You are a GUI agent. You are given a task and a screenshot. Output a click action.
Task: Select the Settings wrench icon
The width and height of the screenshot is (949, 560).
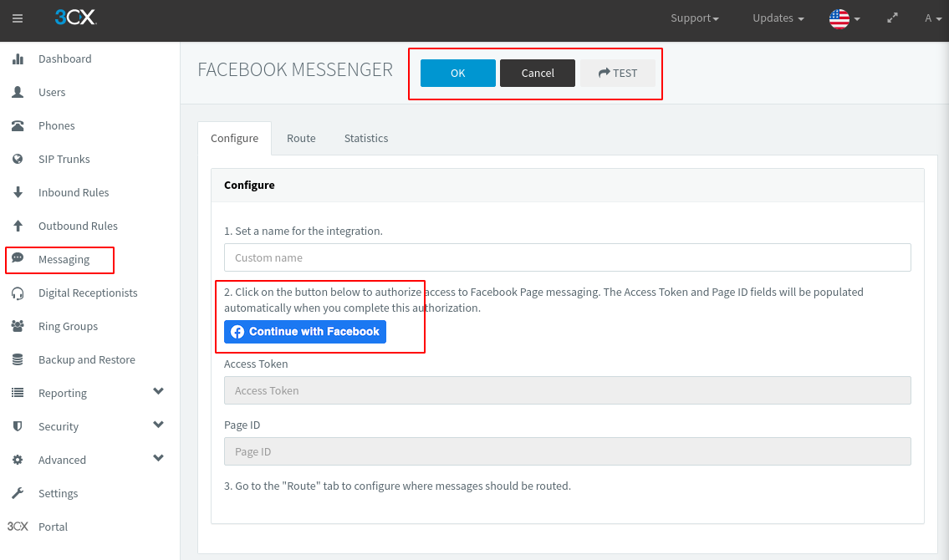[x=18, y=493]
